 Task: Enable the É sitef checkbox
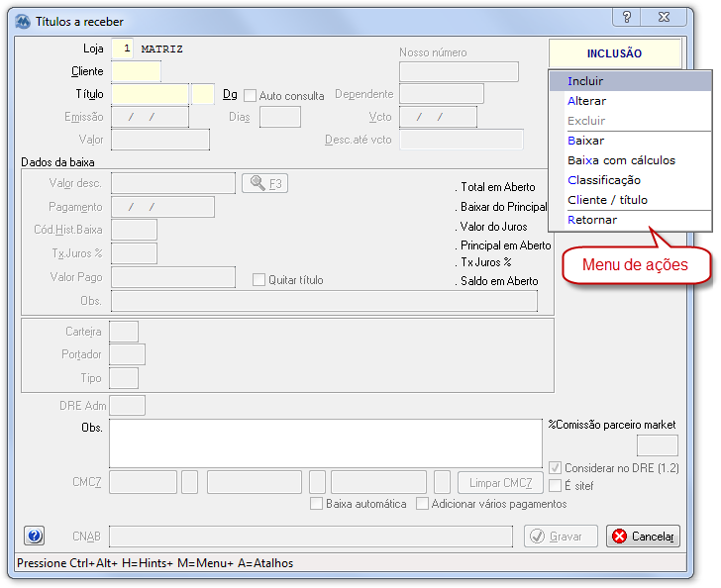(555, 485)
